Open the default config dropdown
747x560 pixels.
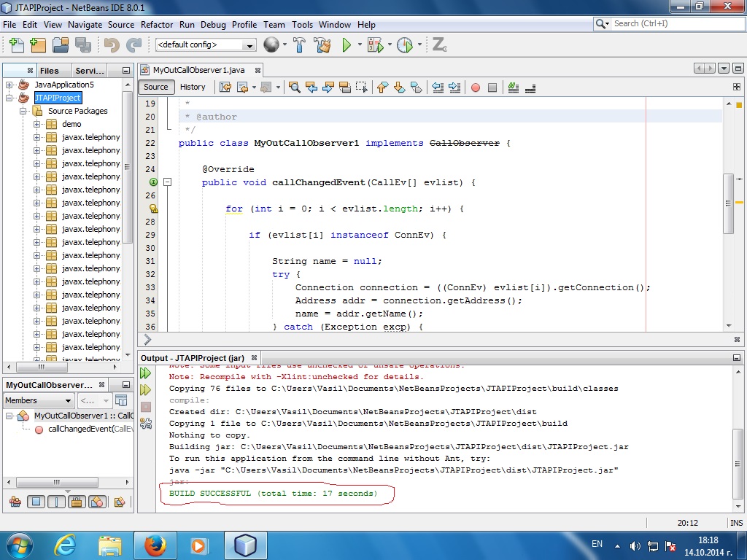(x=206, y=45)
